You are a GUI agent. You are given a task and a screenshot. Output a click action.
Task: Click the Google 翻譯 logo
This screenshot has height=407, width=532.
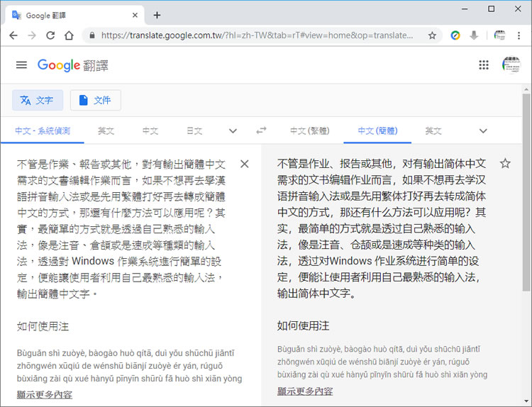72,65
